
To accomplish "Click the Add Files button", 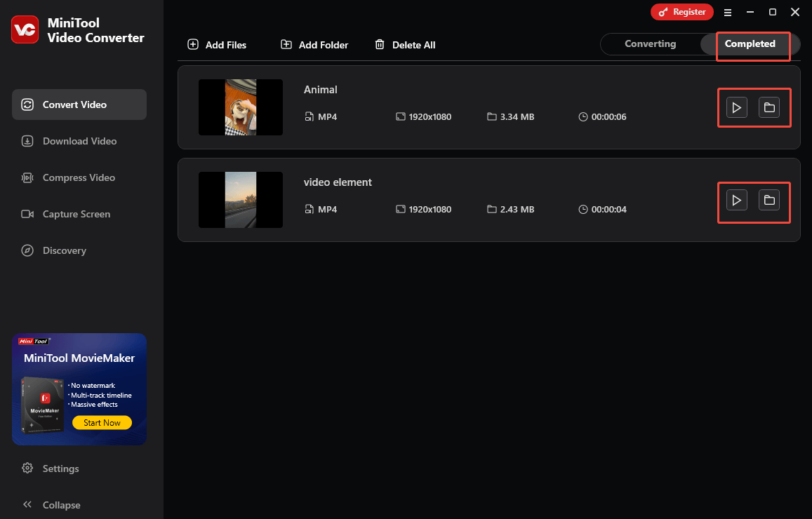I will click(x=217, y=45).
